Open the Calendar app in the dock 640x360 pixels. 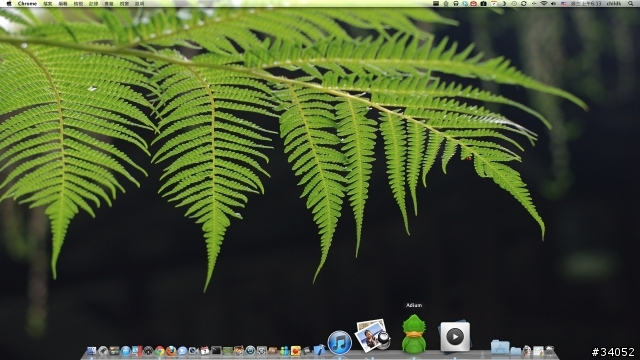pyautogui.click(x=205, y=351)
